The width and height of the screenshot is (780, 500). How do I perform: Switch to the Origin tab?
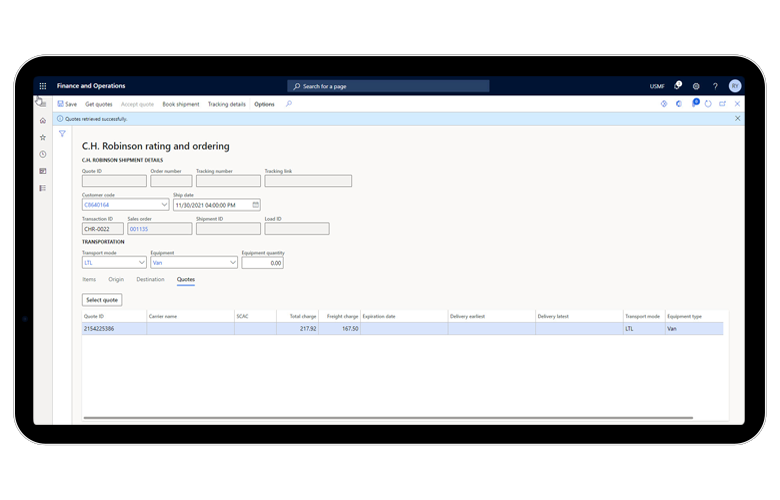tap(116, 280)
